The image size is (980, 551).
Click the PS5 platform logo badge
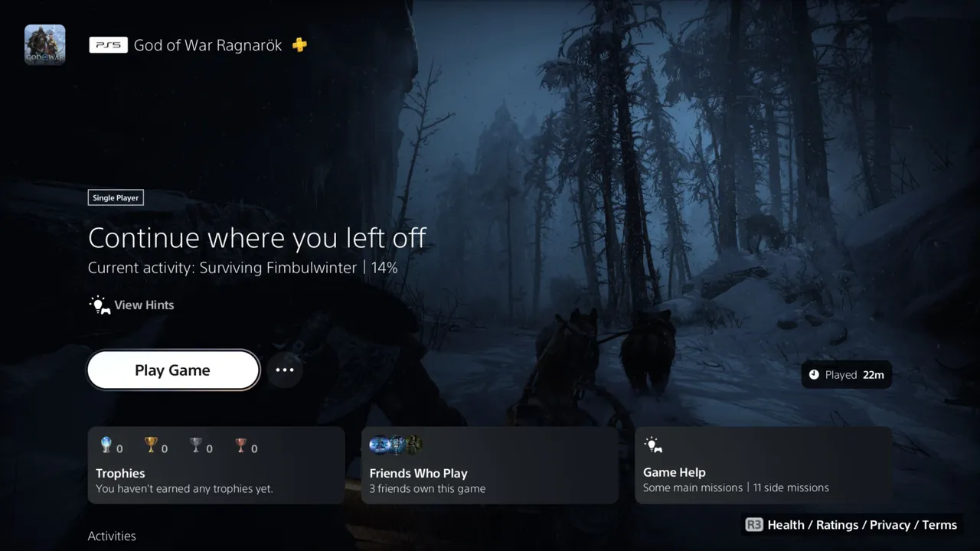coord(108,45)
